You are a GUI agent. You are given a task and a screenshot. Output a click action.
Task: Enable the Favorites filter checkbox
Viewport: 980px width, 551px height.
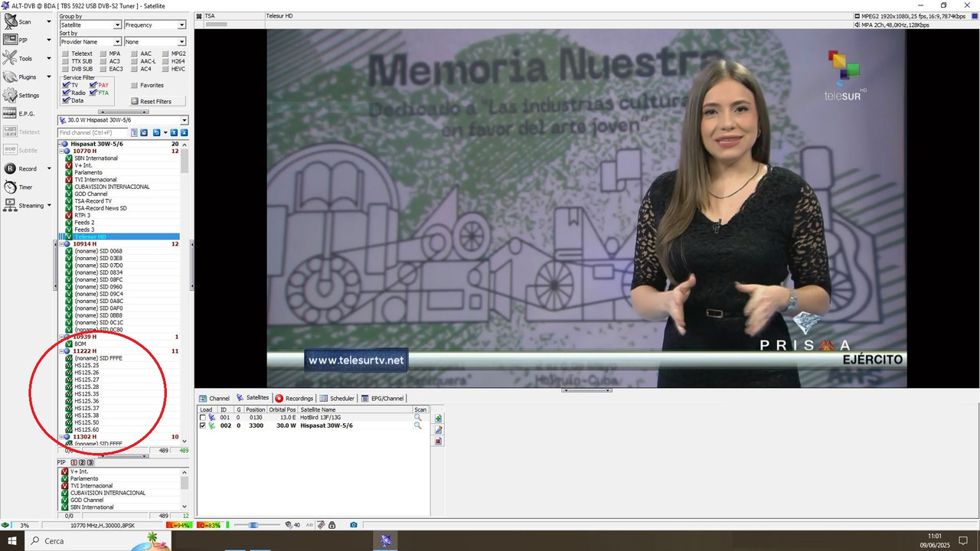(134, 85)
